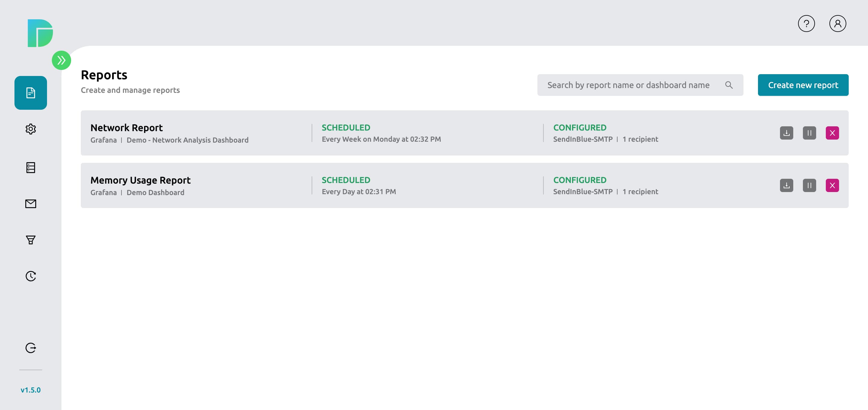Viewport: 868px width, 410px height.
Task: Open Demo Dashboard link under Memory Usage Report
Action: click(x=155, y=192)
